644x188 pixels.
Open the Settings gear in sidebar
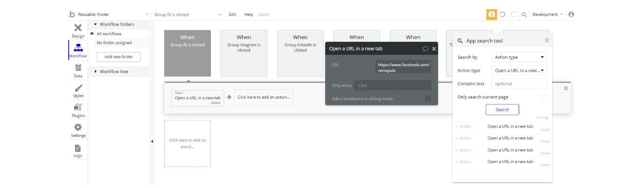click(x=78, y=130)
